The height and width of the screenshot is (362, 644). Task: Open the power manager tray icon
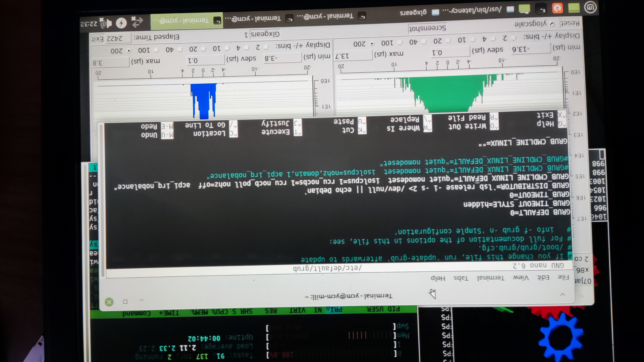pyautogui.click(x=122, y=23)
